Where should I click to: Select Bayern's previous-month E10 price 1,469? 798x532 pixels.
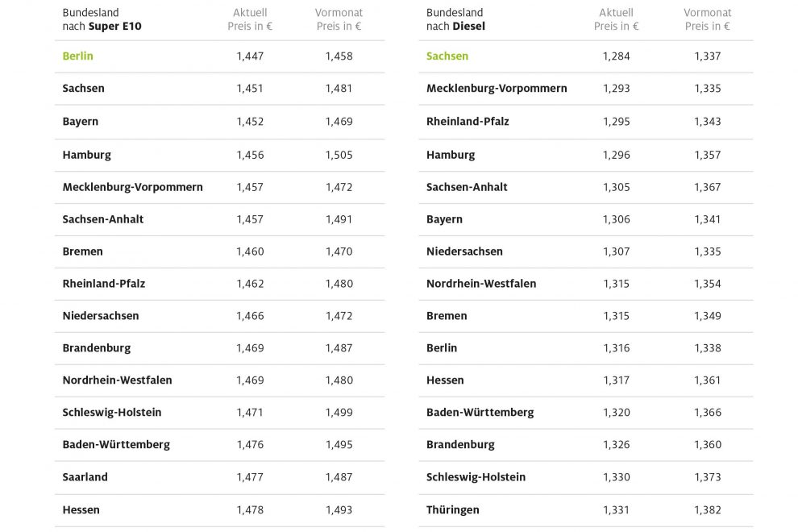339,122
